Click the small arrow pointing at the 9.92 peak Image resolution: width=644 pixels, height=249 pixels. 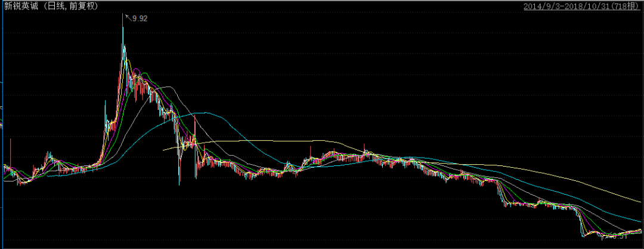tap(126, 17)
